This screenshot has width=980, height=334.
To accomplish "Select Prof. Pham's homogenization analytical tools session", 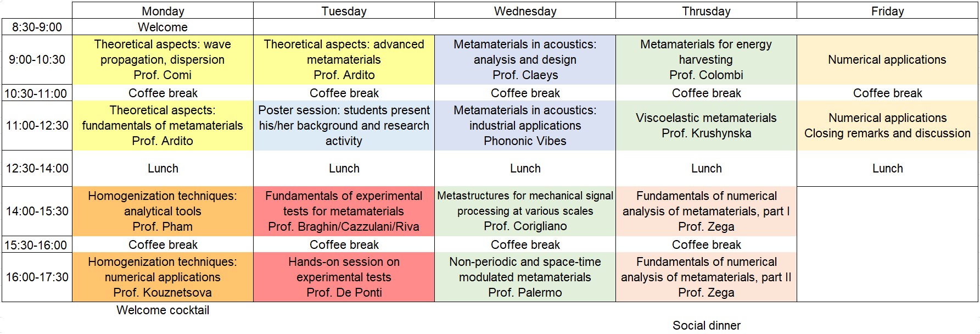I will coord(163,211).
